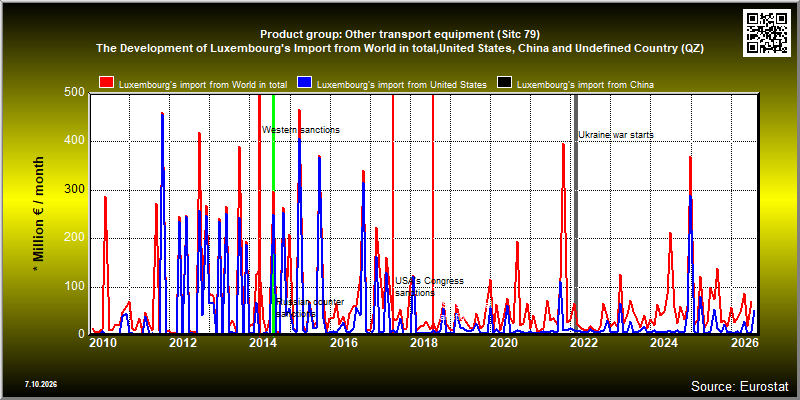Click the y-axis value 200
The height and width of the screenshot is (400, 800).
pyautogui.click(x=76, y=238)
